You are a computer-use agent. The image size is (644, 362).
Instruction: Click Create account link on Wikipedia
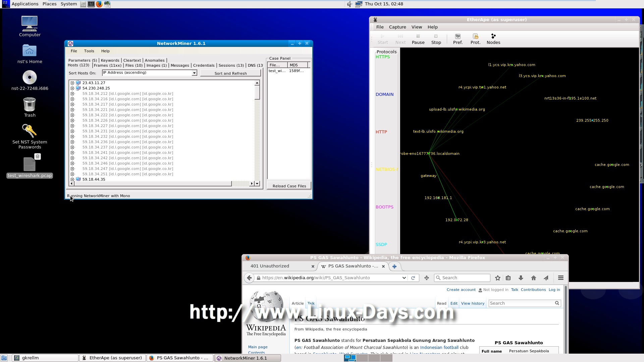pos(461,290)
